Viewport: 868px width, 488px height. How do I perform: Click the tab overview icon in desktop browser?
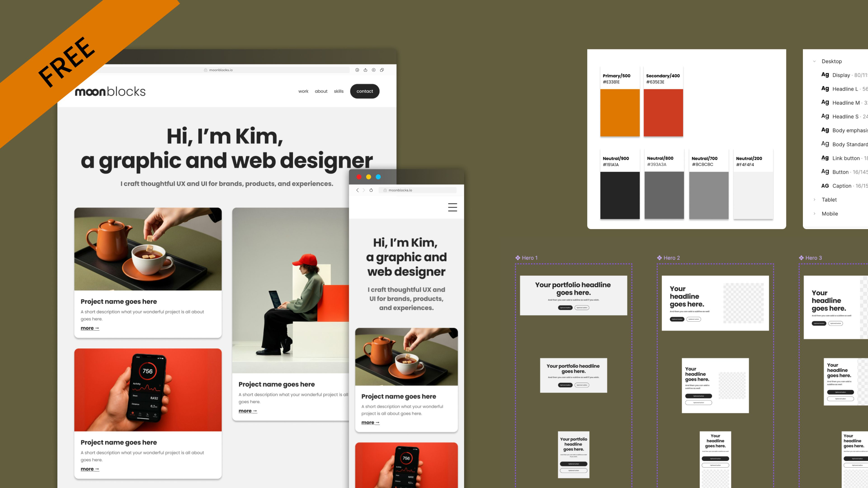click(382, 70)
